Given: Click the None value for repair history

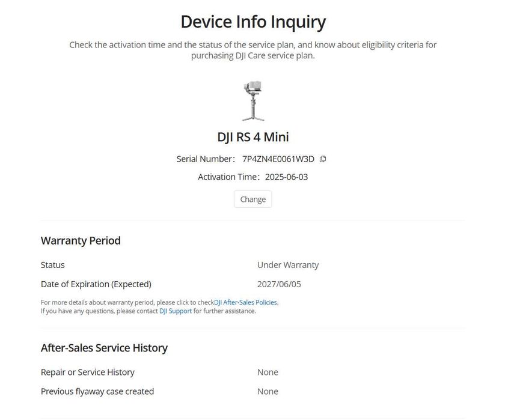Looking at the screenshot, I should pyautogui.click(x=268, y=372).
